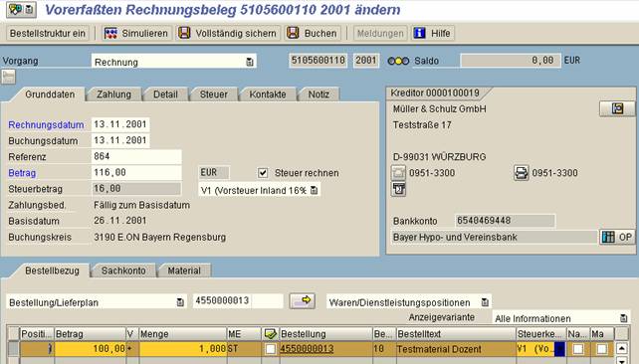Click the Menge cell 1,000 in table
The width and height of the screenshot is (639, 364).
tap(182, 349)
